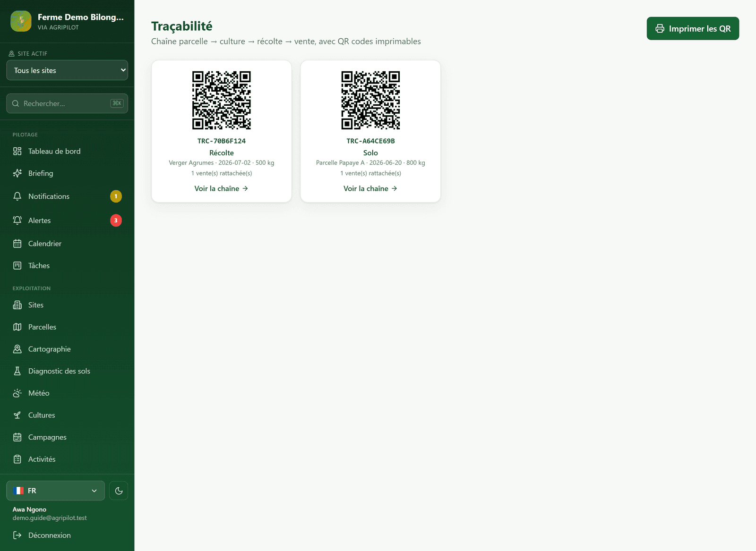
Task: Select Diagnostic des sols
Action: click(67, 371)
